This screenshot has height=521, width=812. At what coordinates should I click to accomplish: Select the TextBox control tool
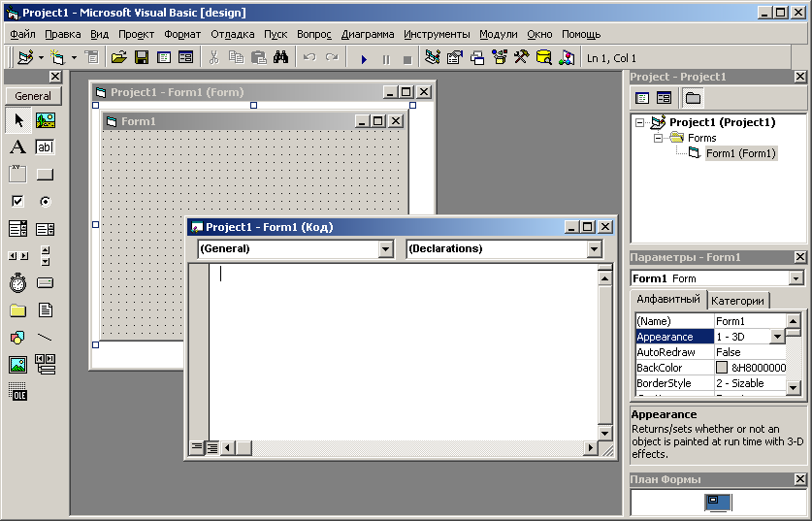click(x=46, y=147)
